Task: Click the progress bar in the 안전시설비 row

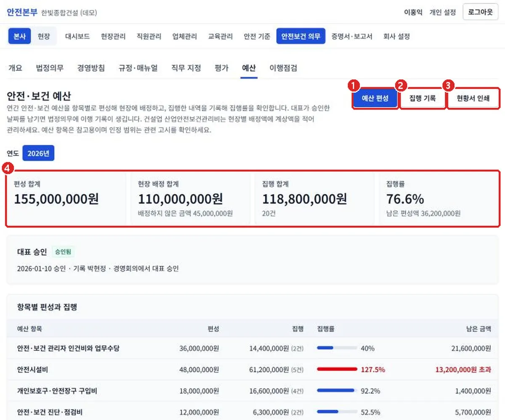Action: point(337,370)
